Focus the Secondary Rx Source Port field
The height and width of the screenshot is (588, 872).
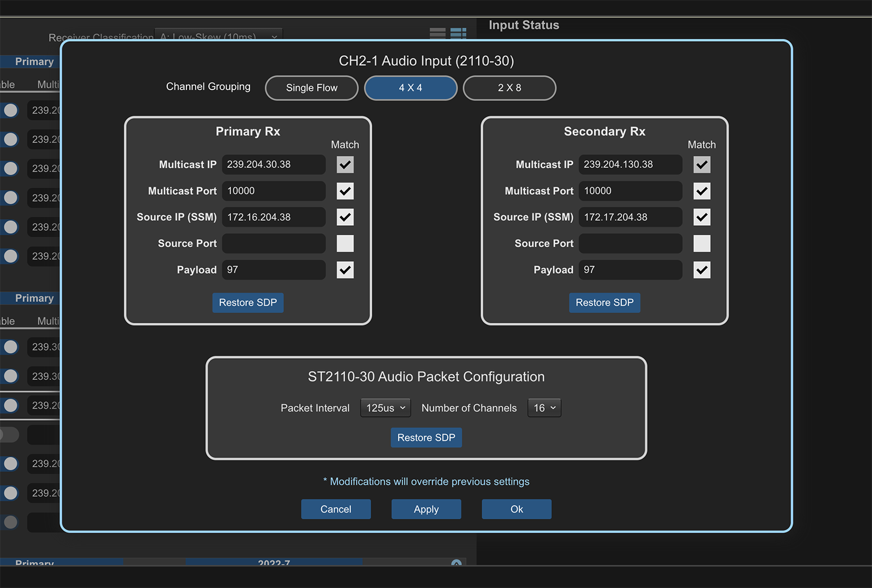pyautogui.click(x=630, y=243)
